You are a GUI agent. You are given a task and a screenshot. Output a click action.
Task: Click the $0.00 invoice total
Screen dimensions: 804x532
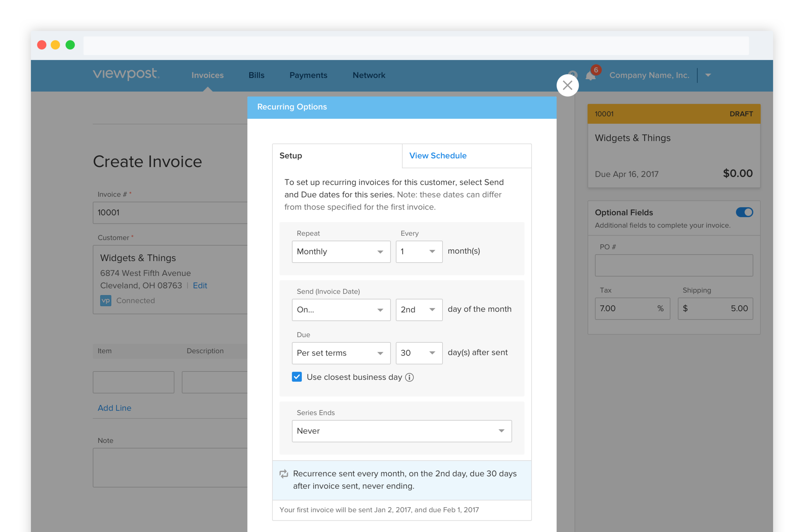point(737,173)
